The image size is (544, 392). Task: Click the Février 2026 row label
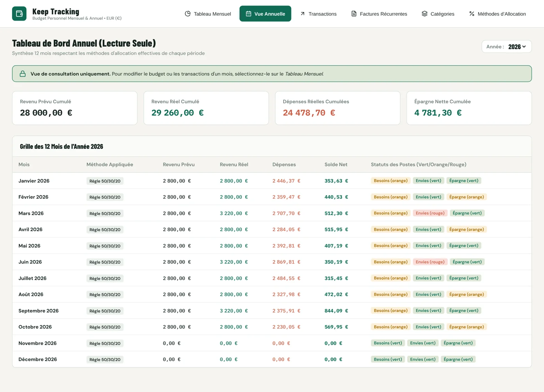tap(33, 197)
